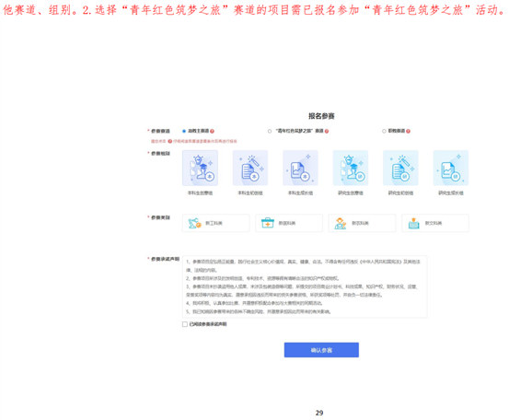The image size is (509, 420).
Task: Select the 研究生创意组 group icon
Action: [351, 168]
